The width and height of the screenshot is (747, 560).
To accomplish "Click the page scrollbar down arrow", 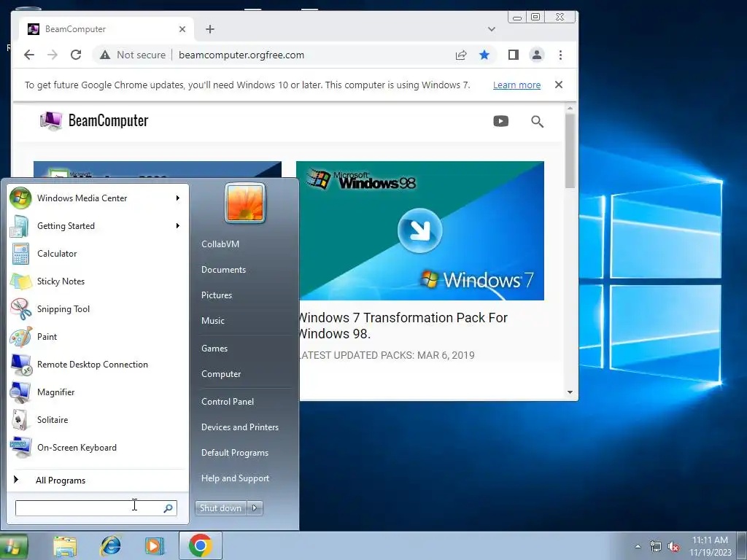I will pyautogui.click(x=570, y=392).
